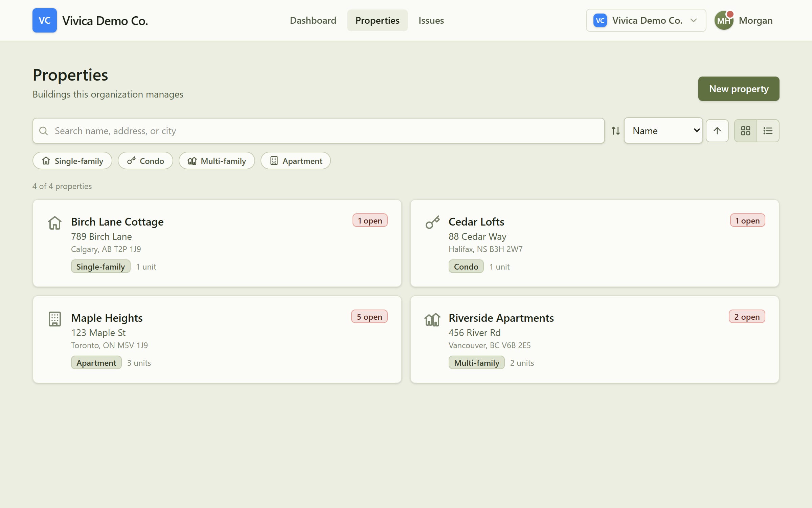
Task: Click the VC logo beside Vivica Demo Co.
Action: 44,20
